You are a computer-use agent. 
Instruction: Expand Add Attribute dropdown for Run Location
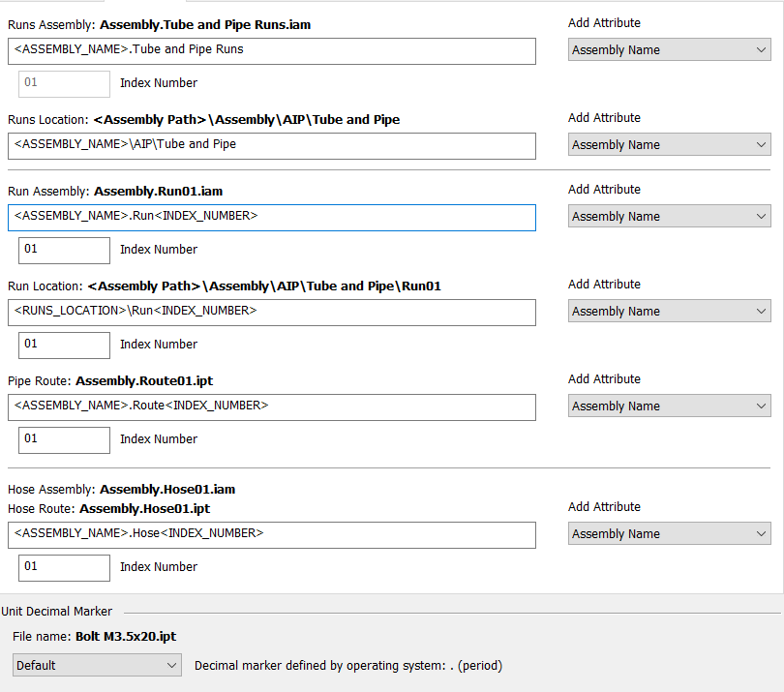pyautogui.click(x=669, y=312)
